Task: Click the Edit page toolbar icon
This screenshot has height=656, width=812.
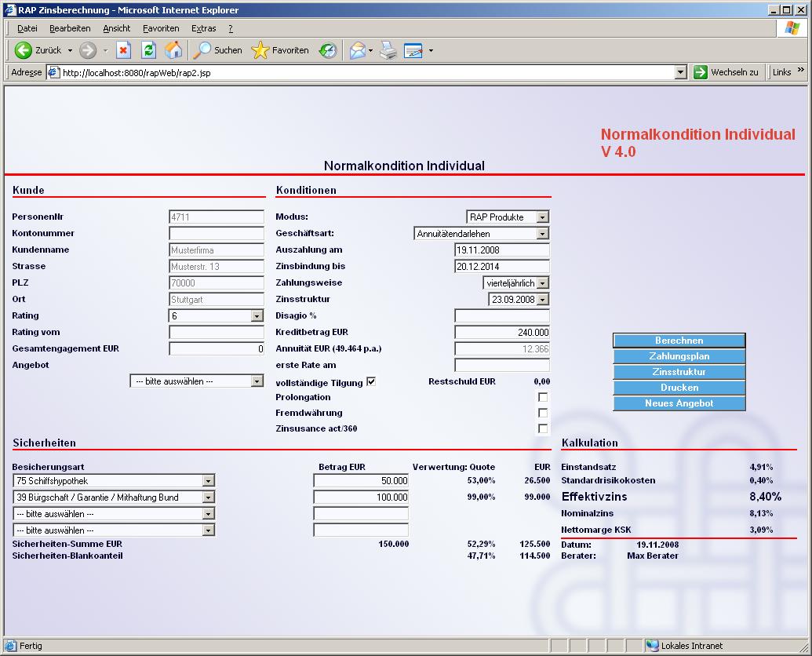Action: [413, 50]
